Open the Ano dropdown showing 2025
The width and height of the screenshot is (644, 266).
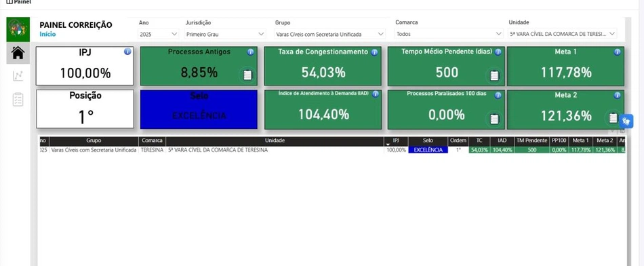click(159, 34)
